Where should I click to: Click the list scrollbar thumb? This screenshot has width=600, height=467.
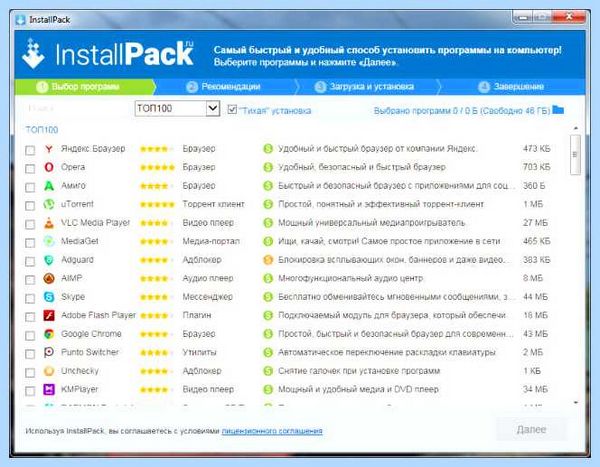tap(575, 155)
